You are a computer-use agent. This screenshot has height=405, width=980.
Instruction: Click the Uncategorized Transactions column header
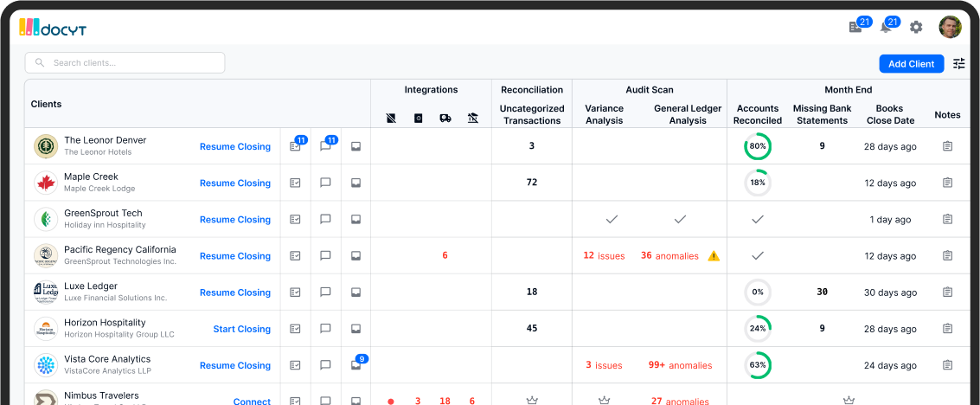[532, 114]
